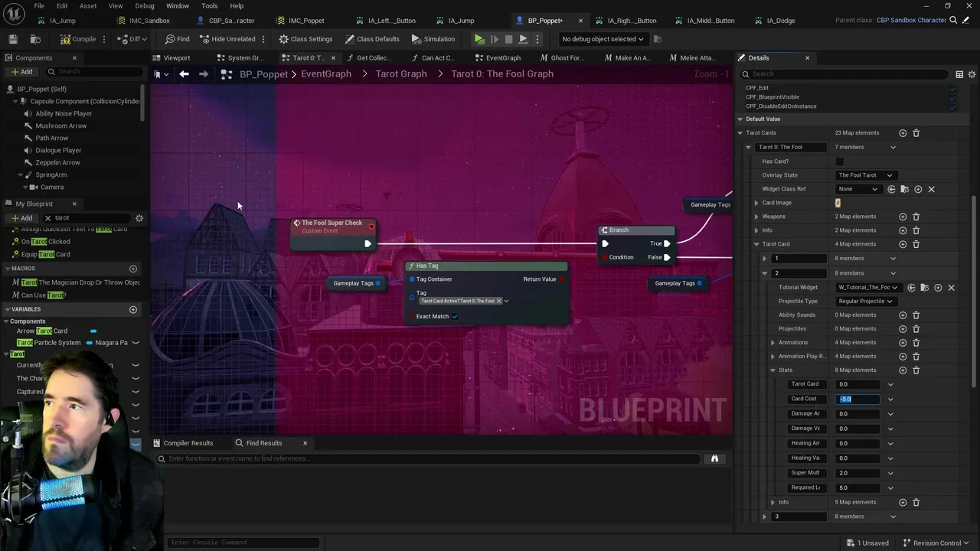Click the Tarot Graph breadcrumb
Image resolution: width=980 pixels, height=551 pixels.
point(401,74)
